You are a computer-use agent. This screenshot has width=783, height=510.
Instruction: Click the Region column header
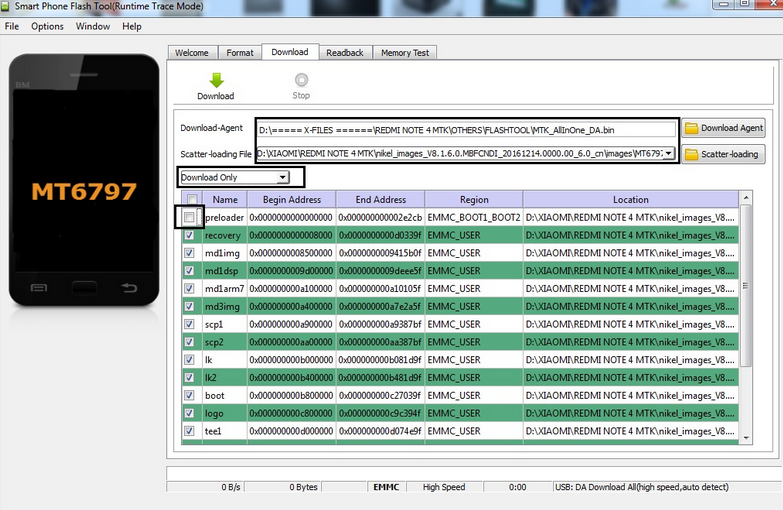tap(474, 199)
